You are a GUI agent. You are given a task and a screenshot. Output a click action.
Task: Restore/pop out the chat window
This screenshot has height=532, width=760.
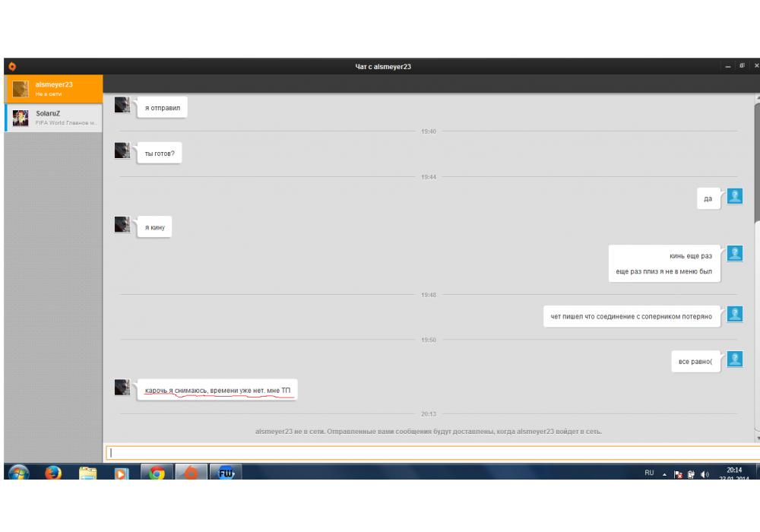tap(742, 66)
